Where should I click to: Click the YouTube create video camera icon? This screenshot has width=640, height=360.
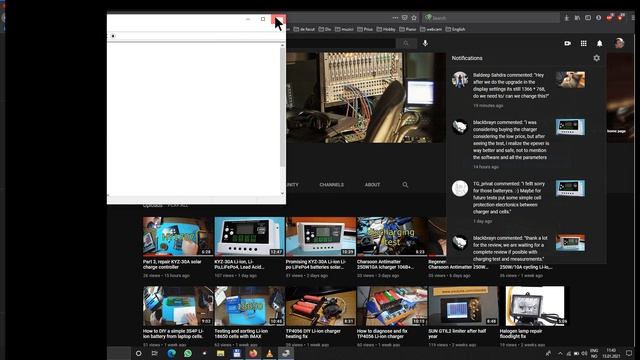coord(567,43)
